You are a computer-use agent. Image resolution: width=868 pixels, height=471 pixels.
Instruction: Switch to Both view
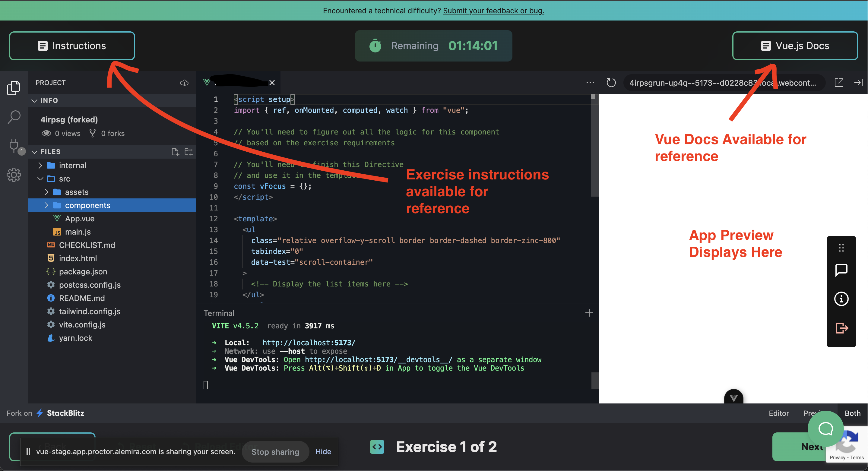click(x=853, y=413)
